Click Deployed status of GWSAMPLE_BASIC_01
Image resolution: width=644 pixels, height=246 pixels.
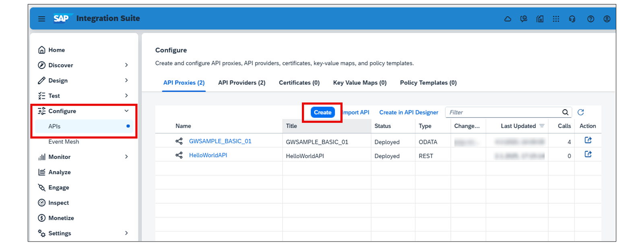point(387,142)
